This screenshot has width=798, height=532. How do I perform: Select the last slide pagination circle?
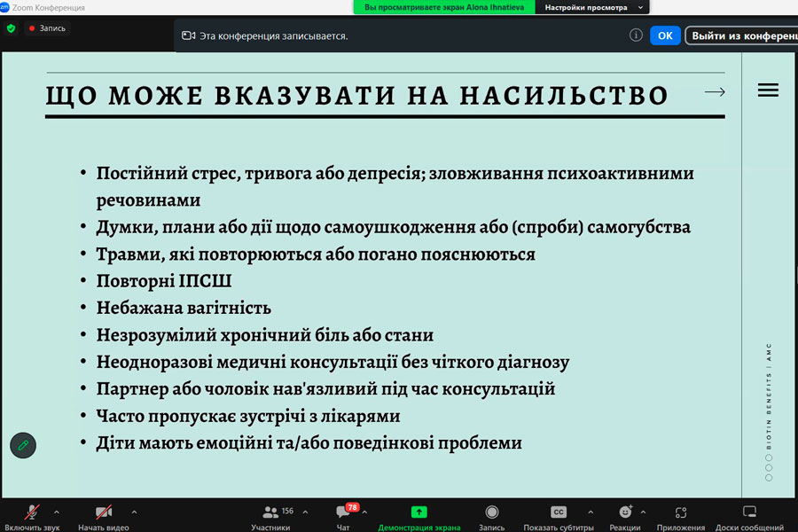coord(769,478)
